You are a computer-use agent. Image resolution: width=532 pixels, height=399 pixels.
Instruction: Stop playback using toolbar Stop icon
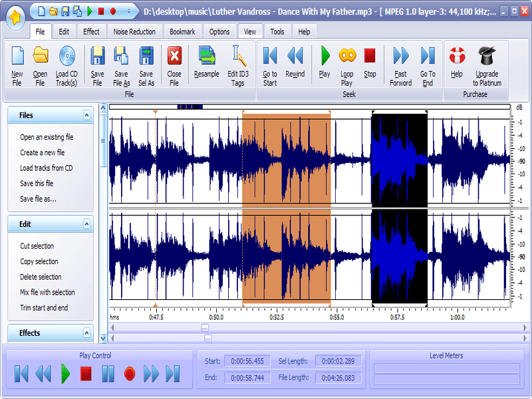[370, 63]
